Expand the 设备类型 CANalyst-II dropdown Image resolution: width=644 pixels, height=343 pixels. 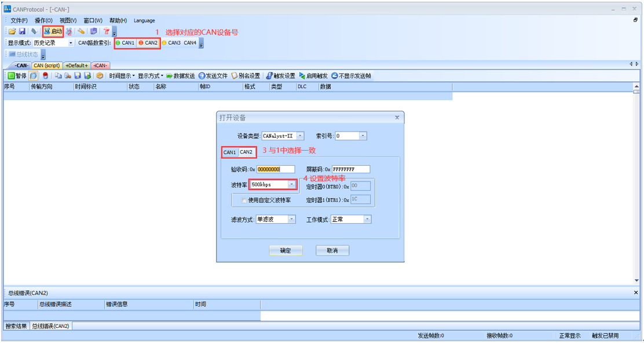pyautogui.click(x=300, y=136)
